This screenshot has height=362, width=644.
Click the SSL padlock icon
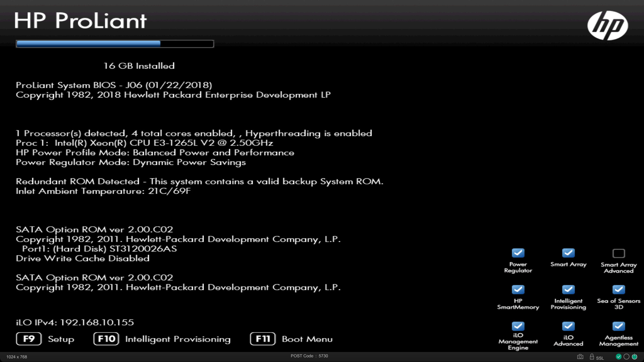[592, 357]
